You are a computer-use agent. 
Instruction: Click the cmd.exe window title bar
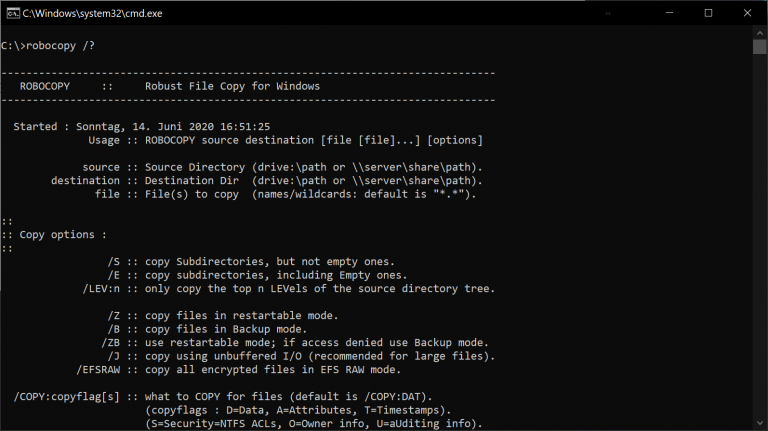click(x=300, y=13)
